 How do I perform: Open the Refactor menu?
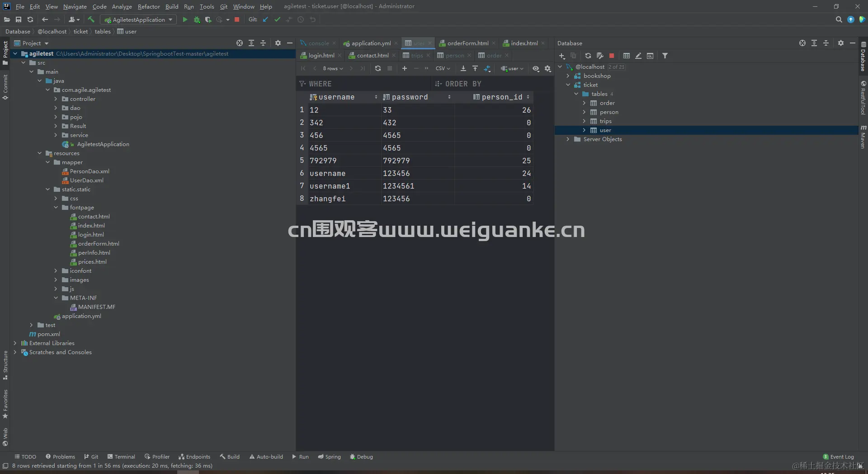(149, 6)
